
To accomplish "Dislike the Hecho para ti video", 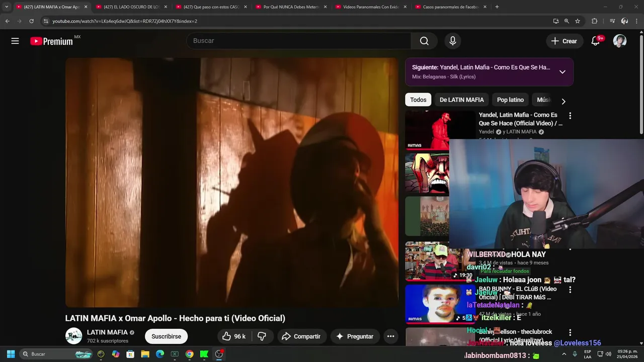I will point(262,336).
